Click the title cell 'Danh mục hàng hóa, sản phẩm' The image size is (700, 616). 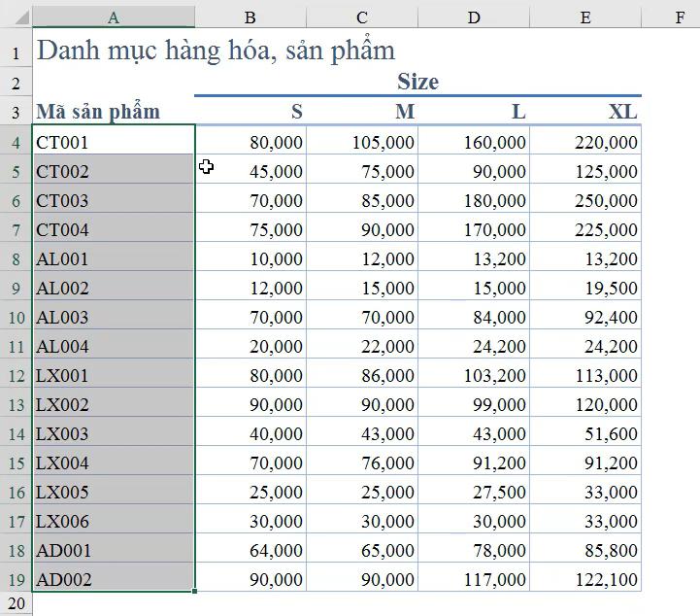pos(216,50)
